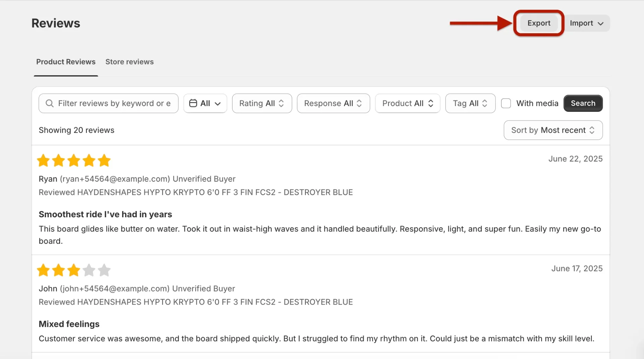The image size is (644, 359).
Task: Click reviewed product name under Ryan
Action: pyautogui.click(x=215, y=192)
